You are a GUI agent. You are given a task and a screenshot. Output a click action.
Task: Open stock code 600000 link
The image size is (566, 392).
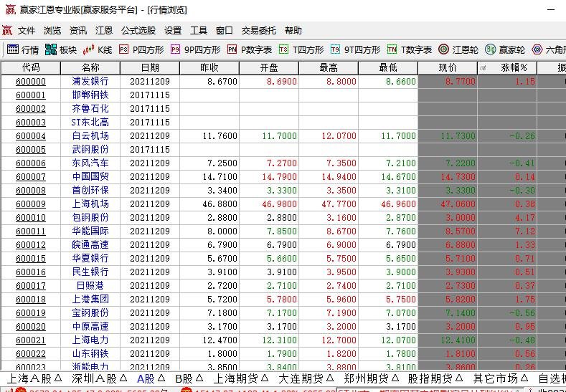point(31,82)
